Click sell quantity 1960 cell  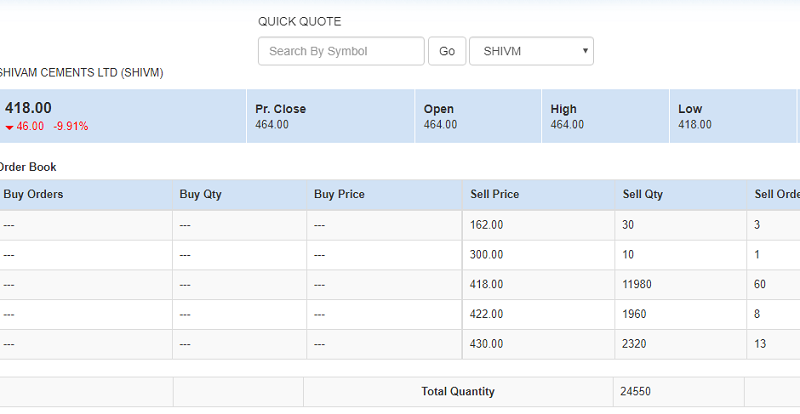click(681, 314)
